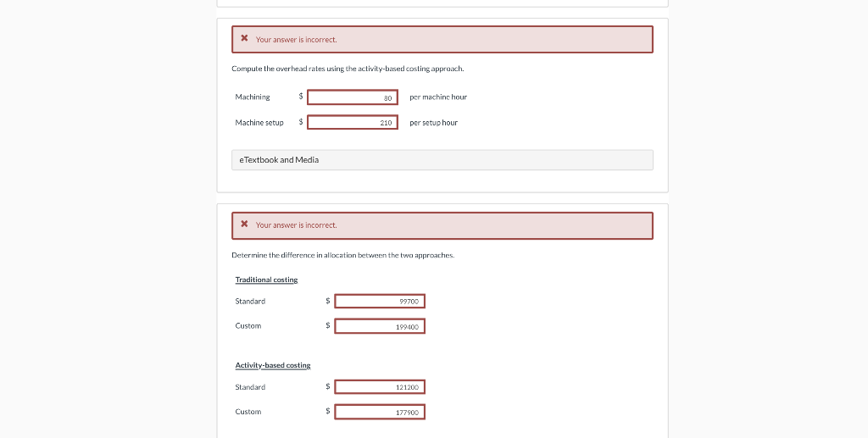
Task: Click the 'Machining' label
Action: (253, 97)
